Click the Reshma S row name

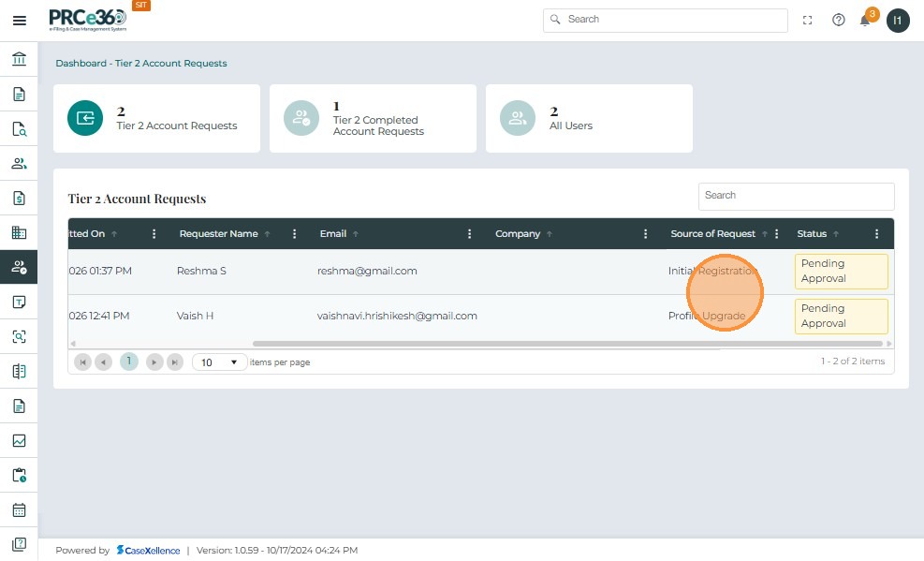pos(201,271)
